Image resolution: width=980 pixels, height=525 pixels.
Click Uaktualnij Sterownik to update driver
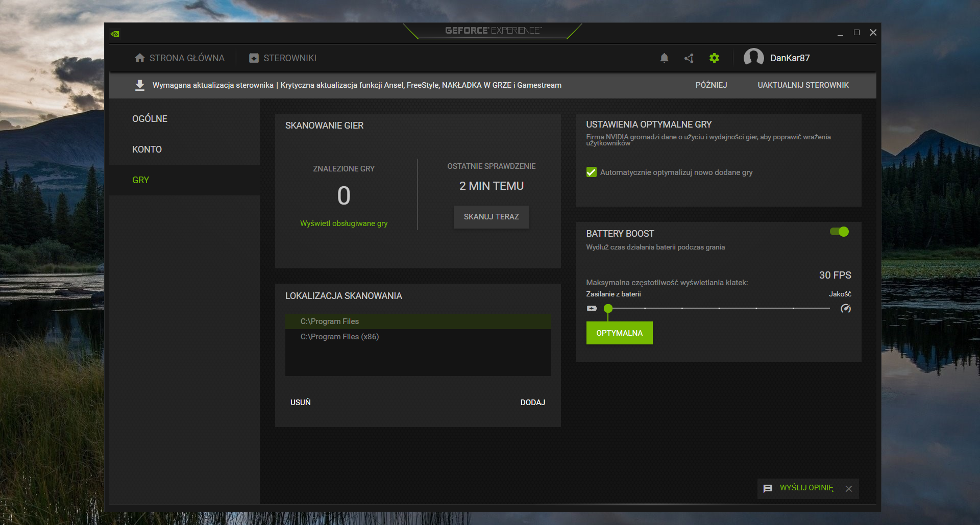[x=803, y=85]
